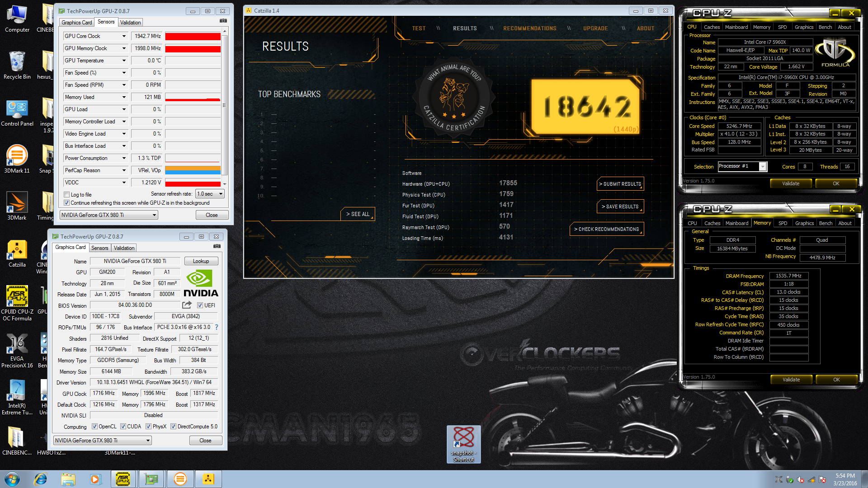The image size is (868, 488).
Task: Click CHECK RECOMMENDATIONS button
Action: (607, 229)
